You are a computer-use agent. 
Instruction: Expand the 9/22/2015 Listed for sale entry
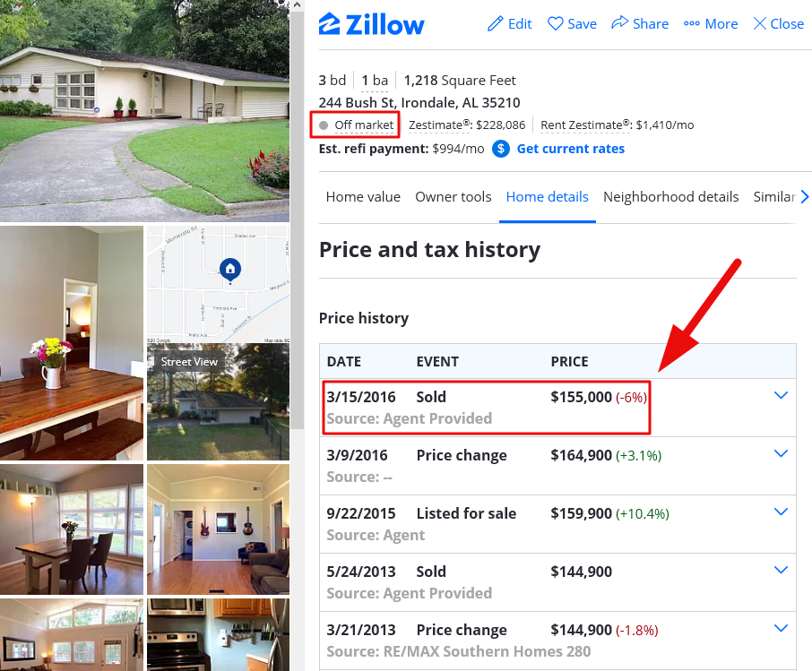point(781,512)
